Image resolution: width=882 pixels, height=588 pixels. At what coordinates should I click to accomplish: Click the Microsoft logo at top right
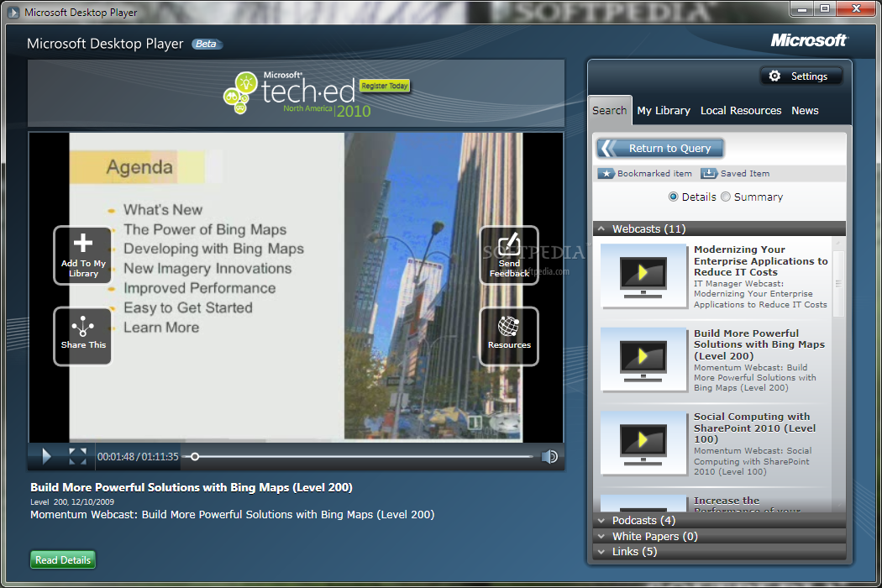[x=808, y=40]
